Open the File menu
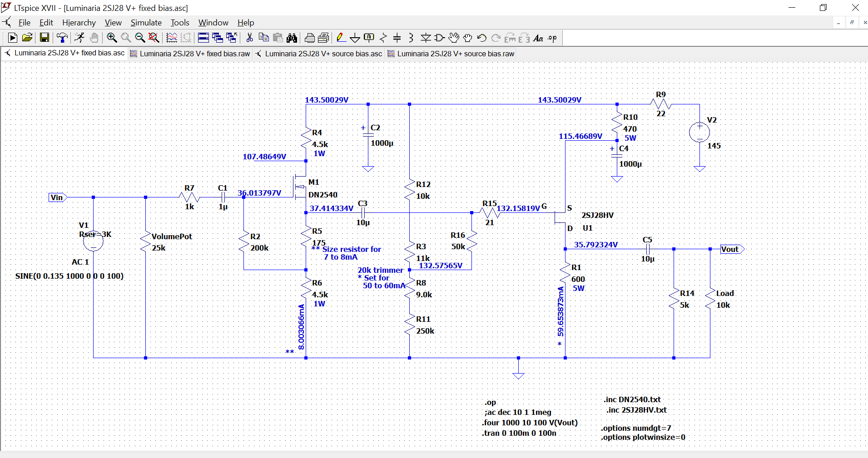Image resolution: width=868 pixels, height=458 pixels. pos(25,23)
